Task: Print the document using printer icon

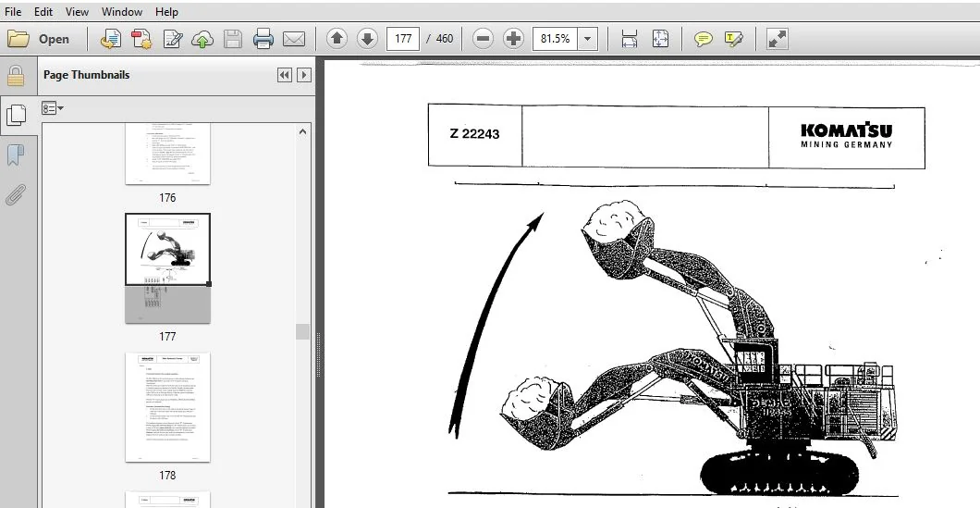Action: (263, 39)
